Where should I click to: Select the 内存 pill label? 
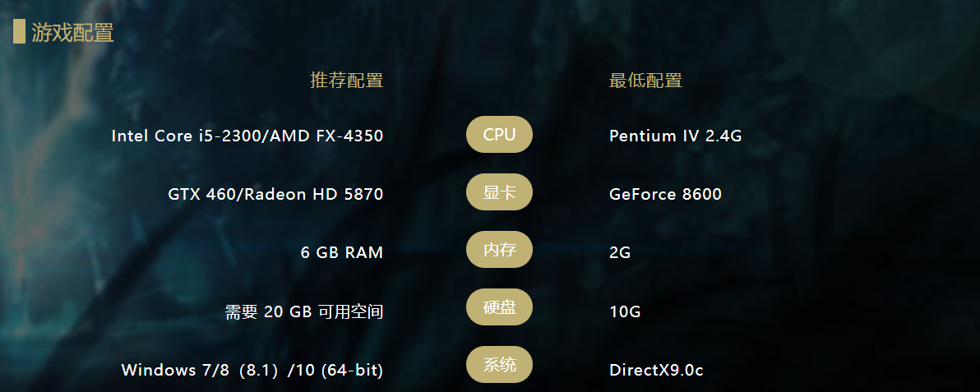click(499, 250)
